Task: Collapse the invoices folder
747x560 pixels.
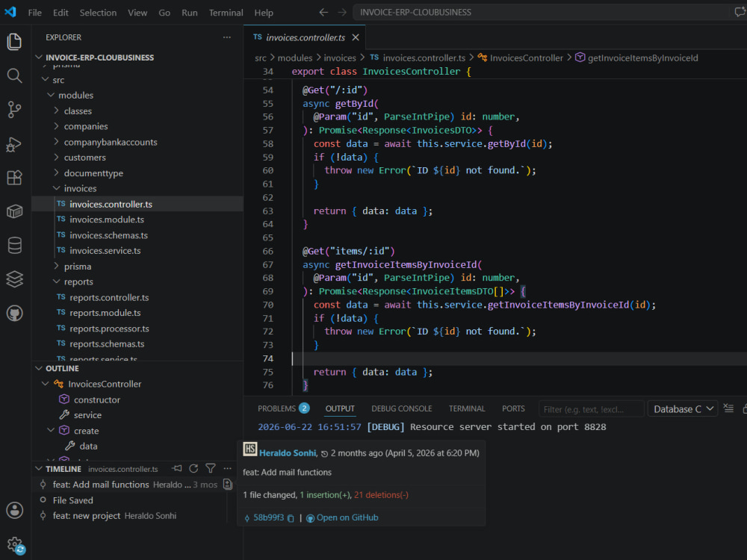Action: click(56, 189)
